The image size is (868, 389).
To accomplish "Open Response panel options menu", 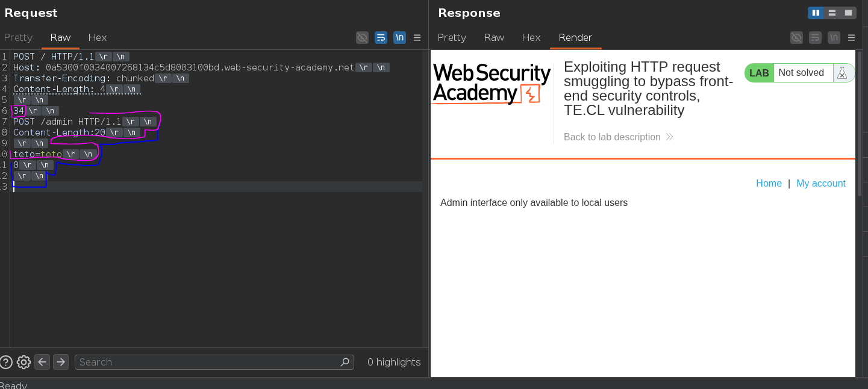I will [x=851, y=37].
